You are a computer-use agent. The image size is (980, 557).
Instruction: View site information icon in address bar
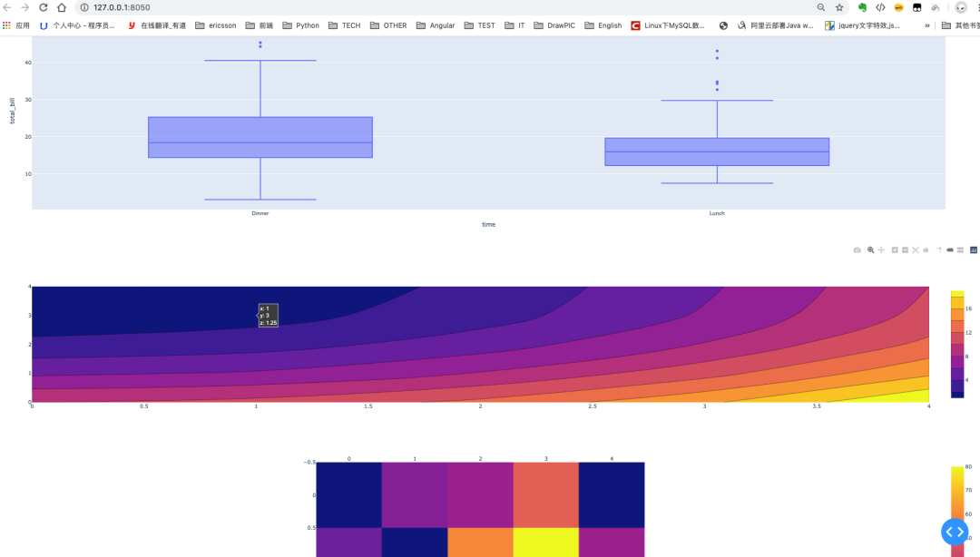[84, 7]
